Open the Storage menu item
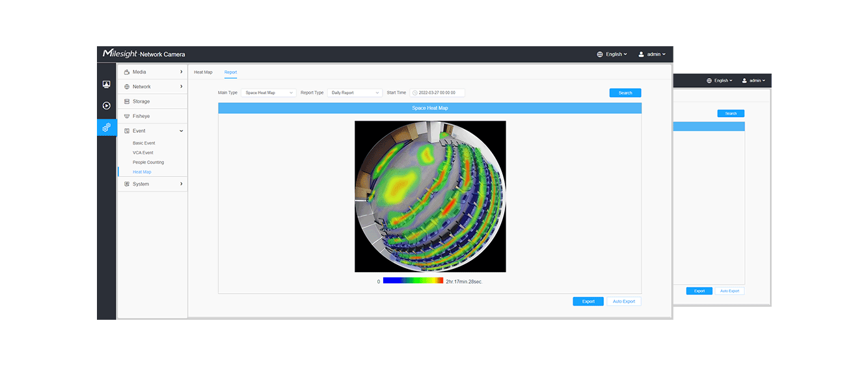 [x=141, y=102]
